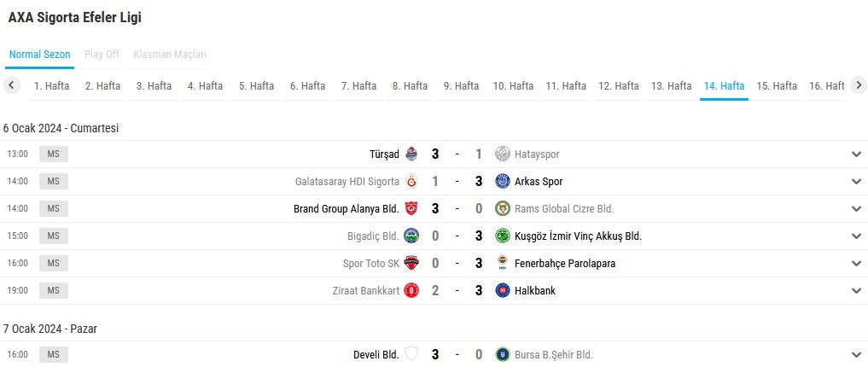Image resolution: width=868 pixels, height=367 pixels.
Task: Select the 13. Hafta tab
Action: coord(670,86)
